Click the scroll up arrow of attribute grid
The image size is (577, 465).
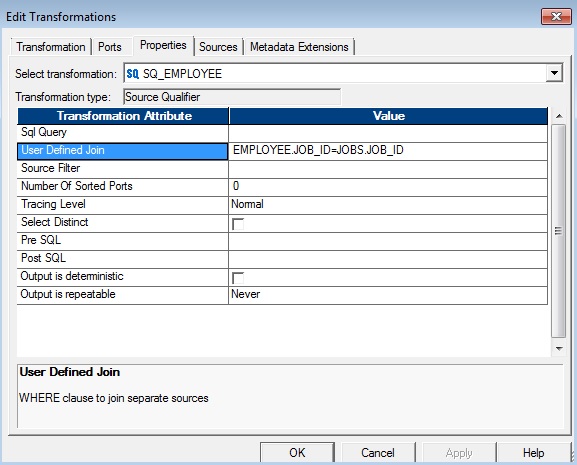(x=559, y=116)
